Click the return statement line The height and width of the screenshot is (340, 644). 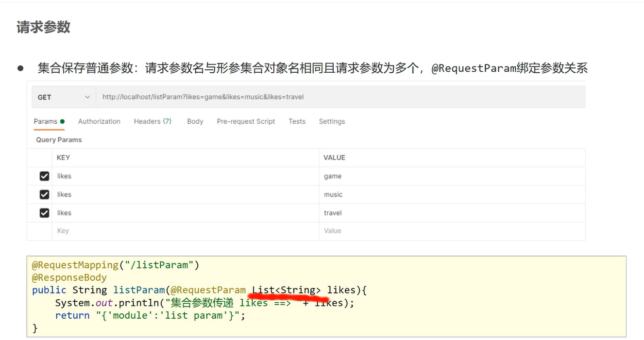(150, 315)
